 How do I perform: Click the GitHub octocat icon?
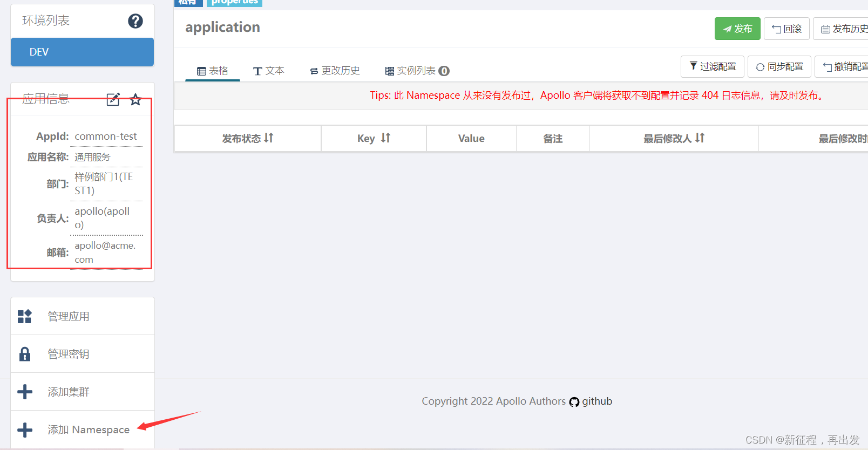click(x=574, y=401)
